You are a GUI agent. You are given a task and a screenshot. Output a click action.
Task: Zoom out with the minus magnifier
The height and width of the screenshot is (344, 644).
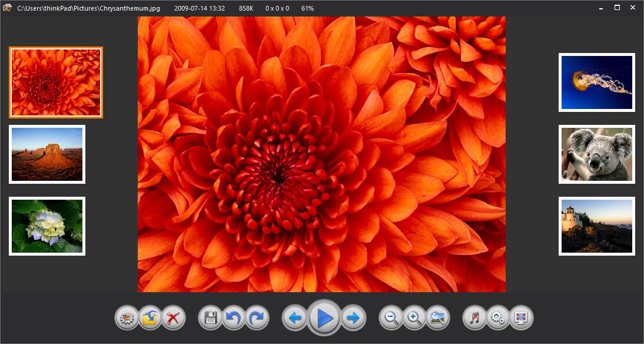coord(390,319)
